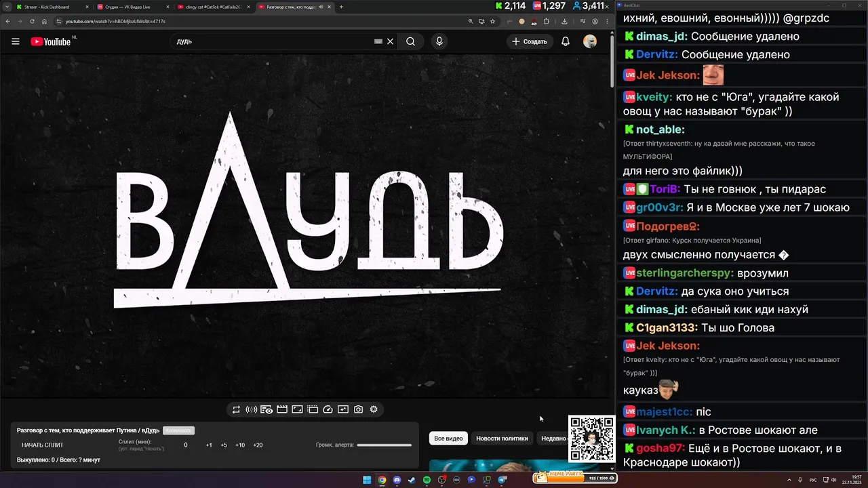Image resolution: width=868 pixels, height=488 pixels.
Task: Open the toolbar settings gear
Action: [x=374, y=409]
